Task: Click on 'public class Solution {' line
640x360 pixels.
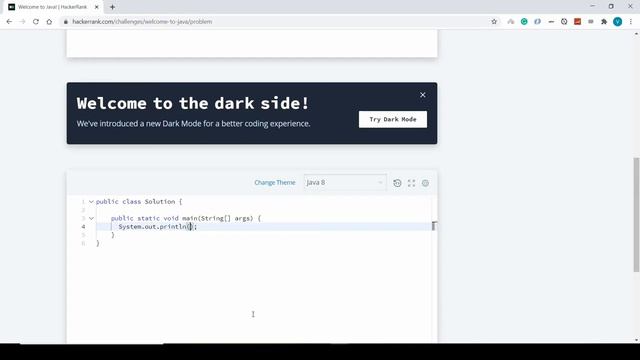Action: [x=139, y=202]
